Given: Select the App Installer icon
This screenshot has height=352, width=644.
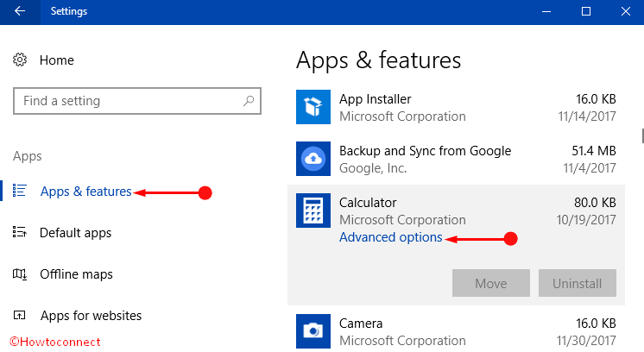Looking at the screenshot, I should [x=313, y=107].
